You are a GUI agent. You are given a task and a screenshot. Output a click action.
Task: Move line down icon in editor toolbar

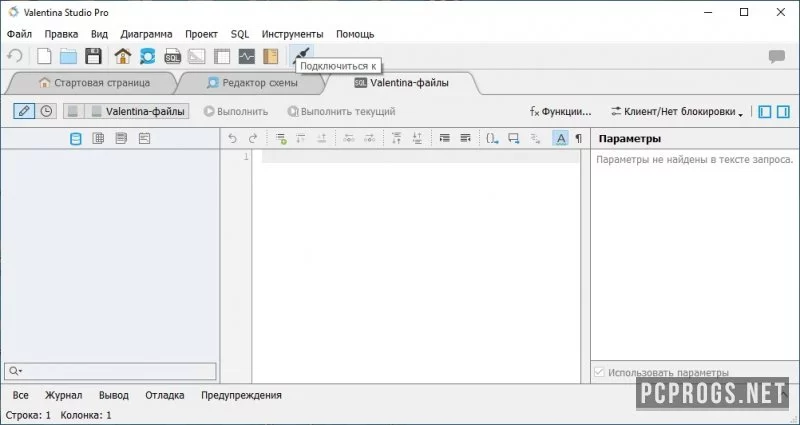(x=301, y=138)
